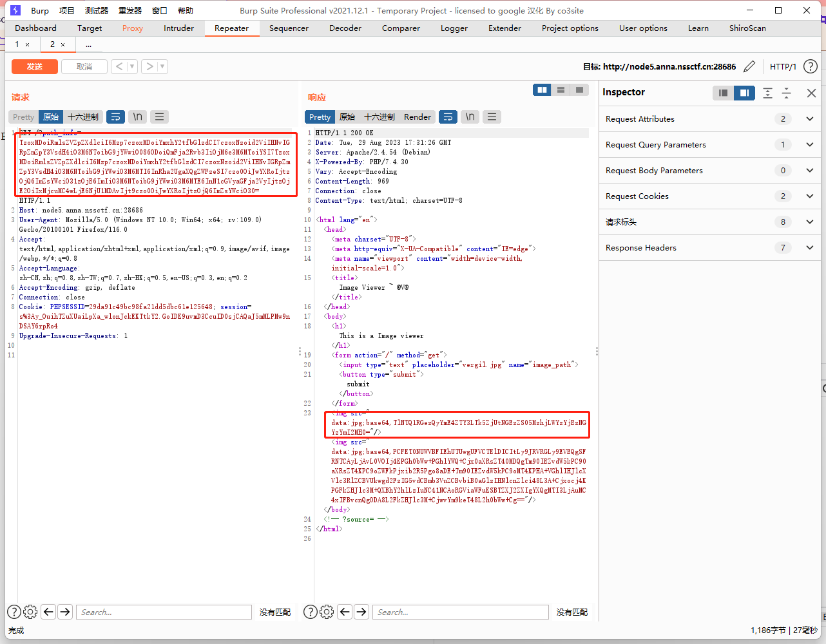This screenshot has width=826, height=644.
Task: Toggle request non-printable \n characters
Action: coord(138,117)
